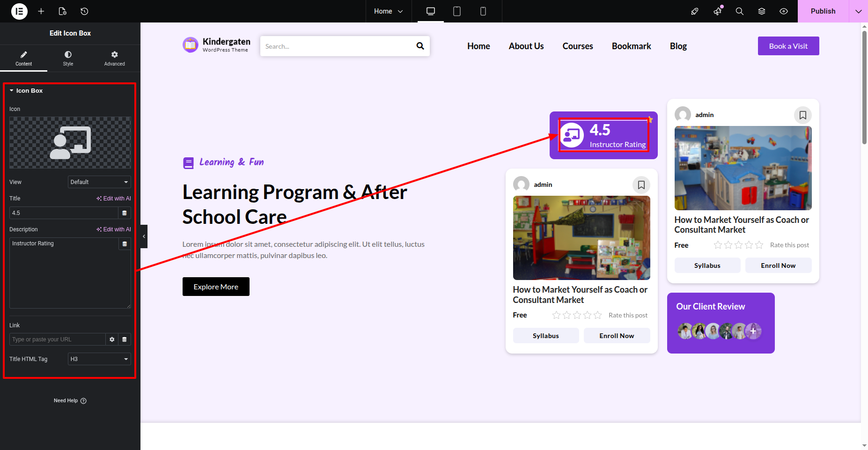Open dynamic tags icon for Title field

(125, 213)
